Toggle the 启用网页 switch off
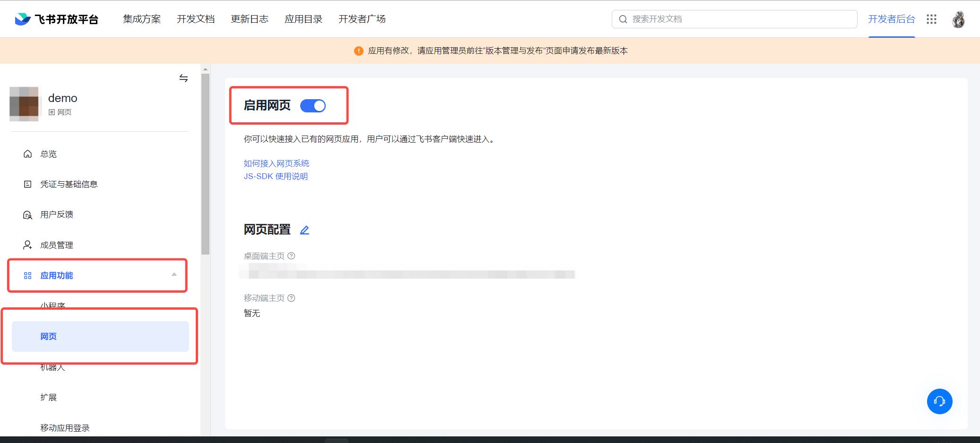This screenshot has width=980, height=443. click(x=313, y=106)
